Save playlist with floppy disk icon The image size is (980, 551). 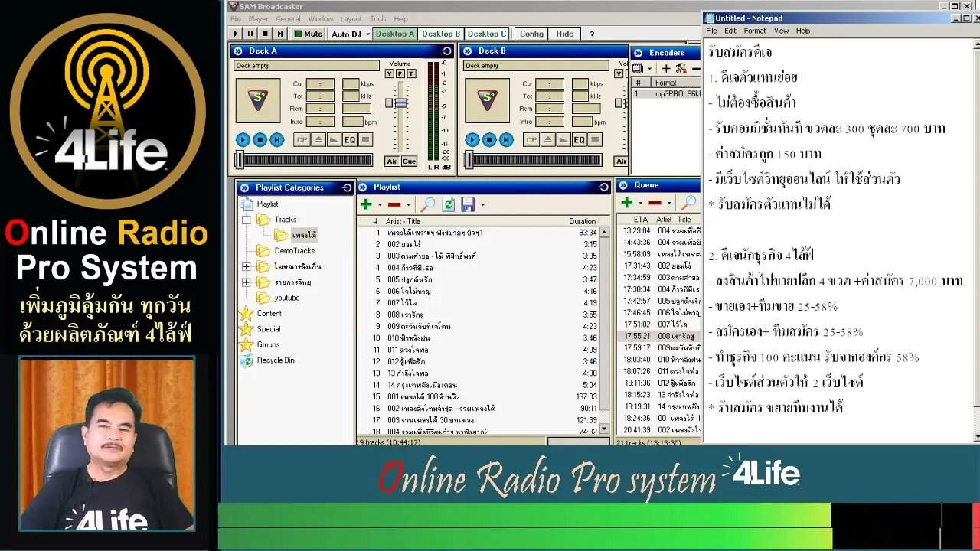(468, 204)
